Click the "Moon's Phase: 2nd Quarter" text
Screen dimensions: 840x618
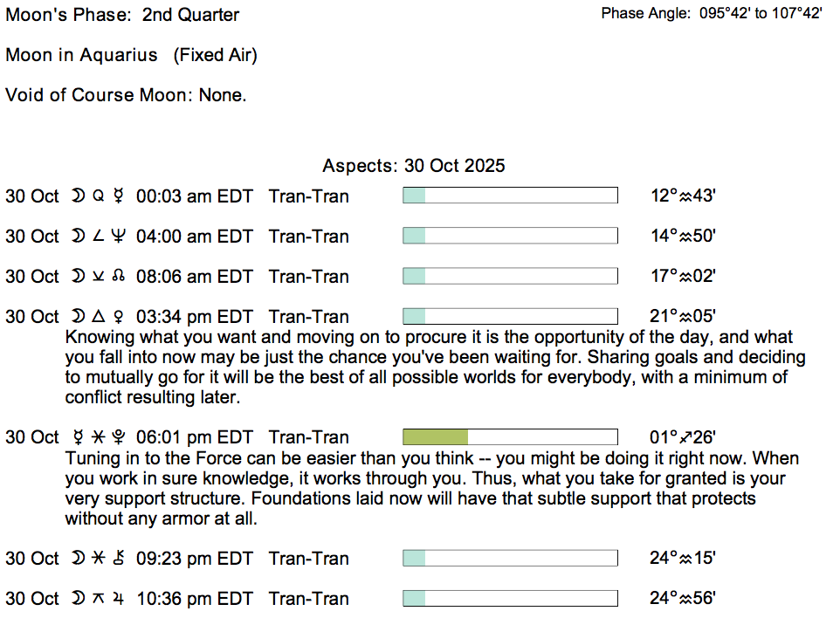point(122,15)
